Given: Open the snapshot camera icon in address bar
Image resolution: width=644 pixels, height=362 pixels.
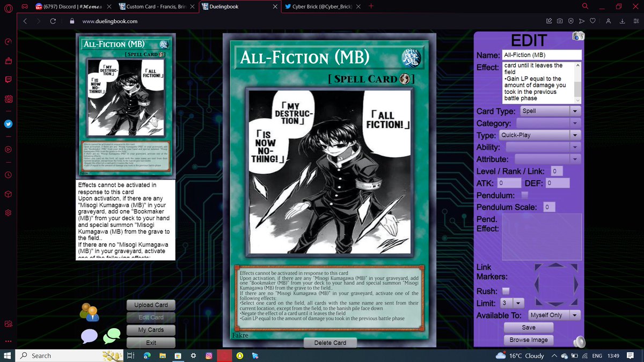Looking at the screenshot, I should pos(560,21).
